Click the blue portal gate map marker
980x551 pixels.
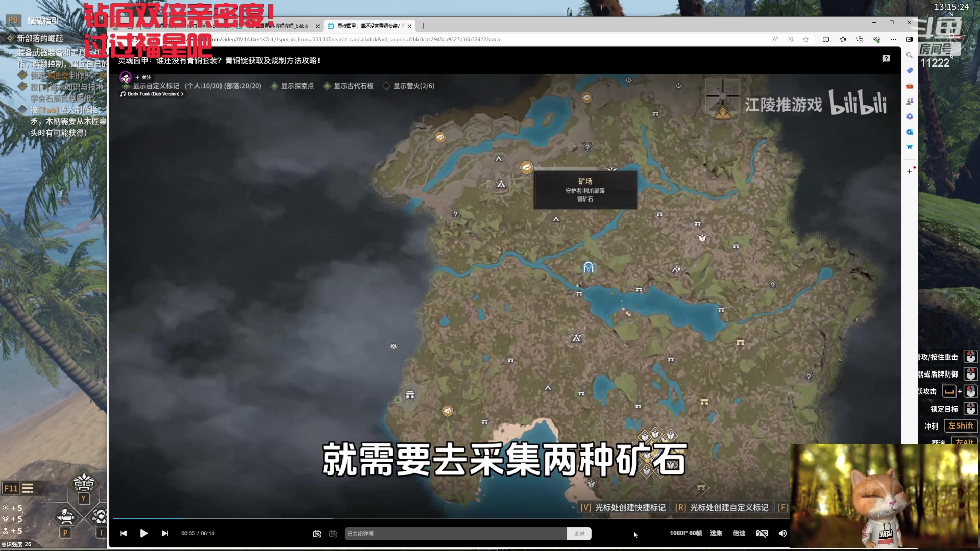coord(589,267)
